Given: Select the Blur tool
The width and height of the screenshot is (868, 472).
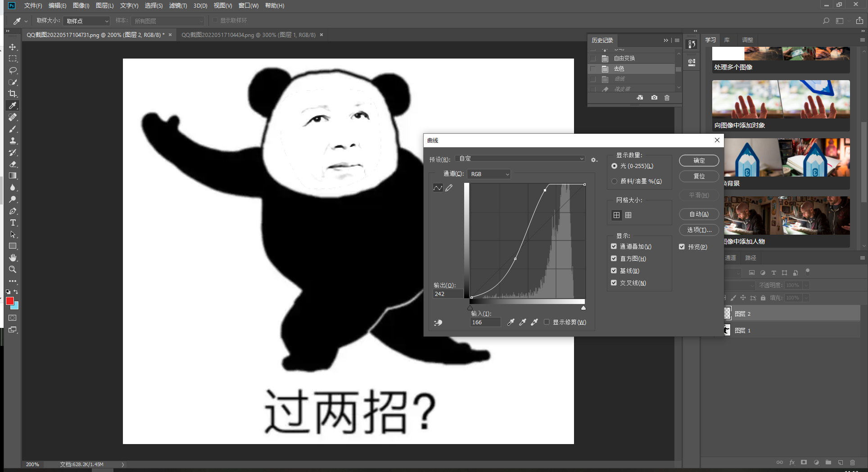Looking at the screenshot, I should coord(13,187).
